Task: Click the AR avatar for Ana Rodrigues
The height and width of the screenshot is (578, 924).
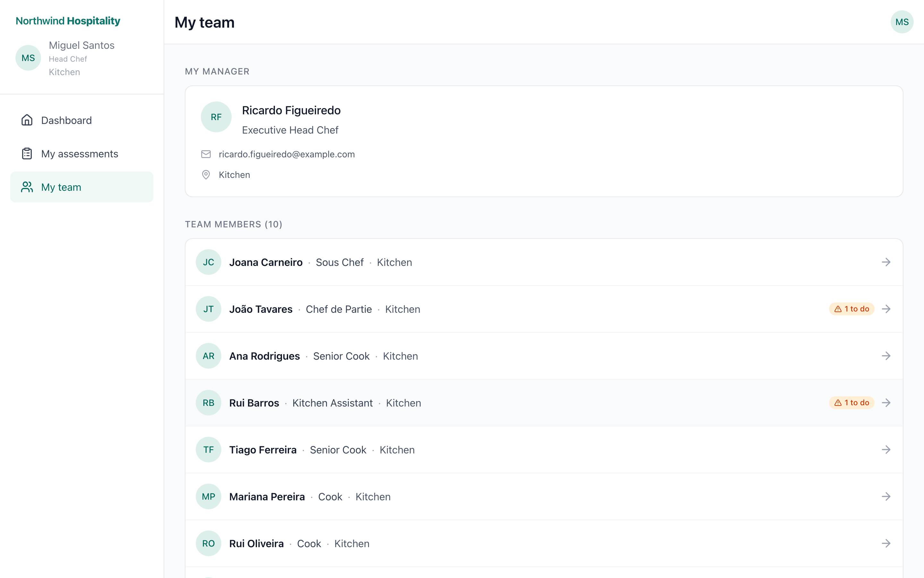Action: 209,356
